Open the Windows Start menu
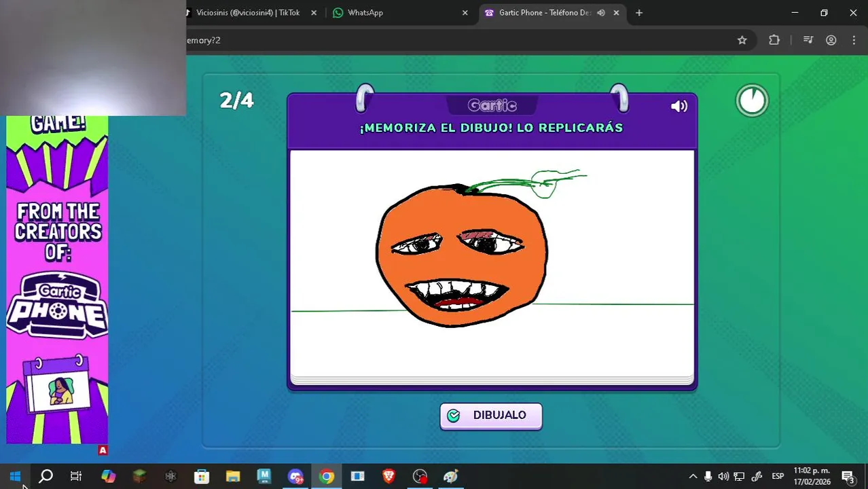Image resolution: width=868 pixels, height=489 pixels. (x=15, y=476)
